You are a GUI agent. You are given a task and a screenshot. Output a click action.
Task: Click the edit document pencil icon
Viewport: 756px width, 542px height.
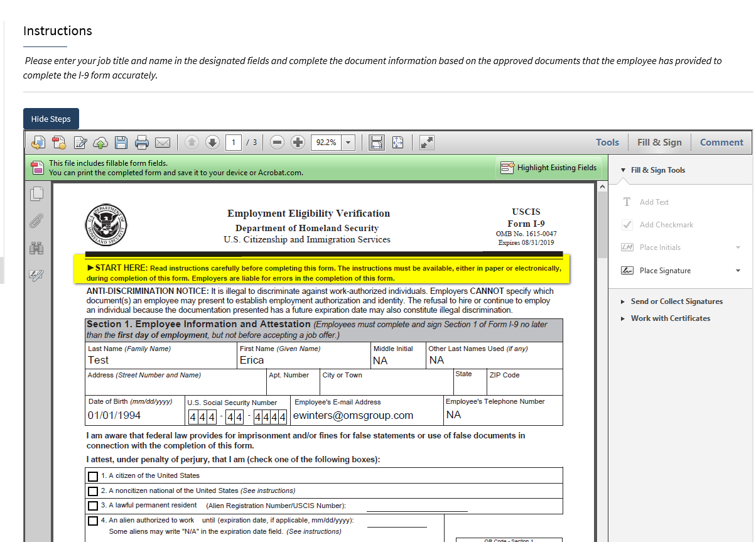pos(80,143)
